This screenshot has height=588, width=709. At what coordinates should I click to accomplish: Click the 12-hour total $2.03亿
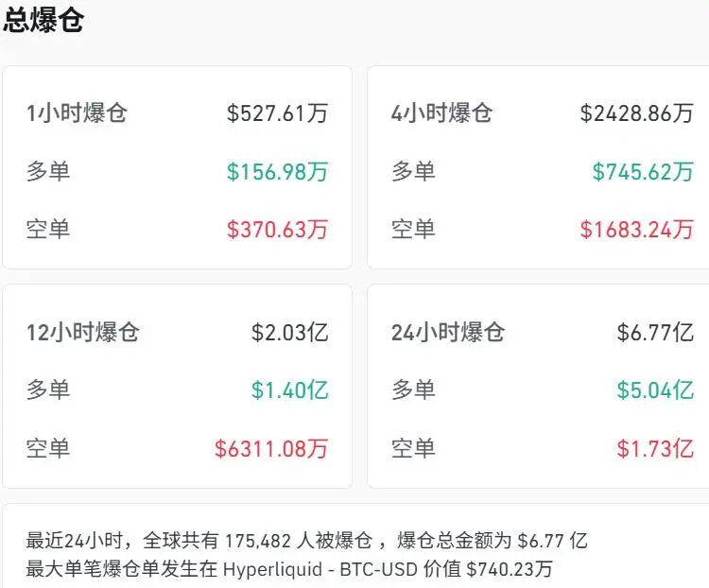coord(289,332)
